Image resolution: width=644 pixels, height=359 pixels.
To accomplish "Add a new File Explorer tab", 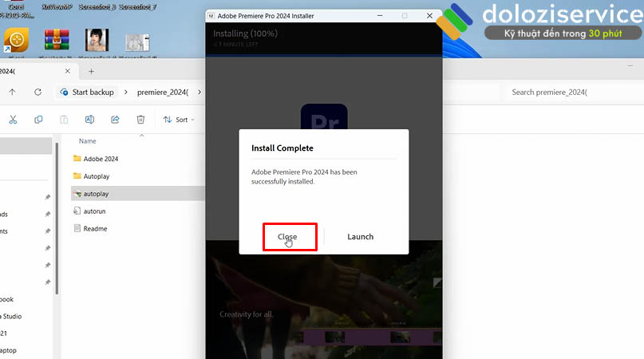I will (x=91, y=72).
